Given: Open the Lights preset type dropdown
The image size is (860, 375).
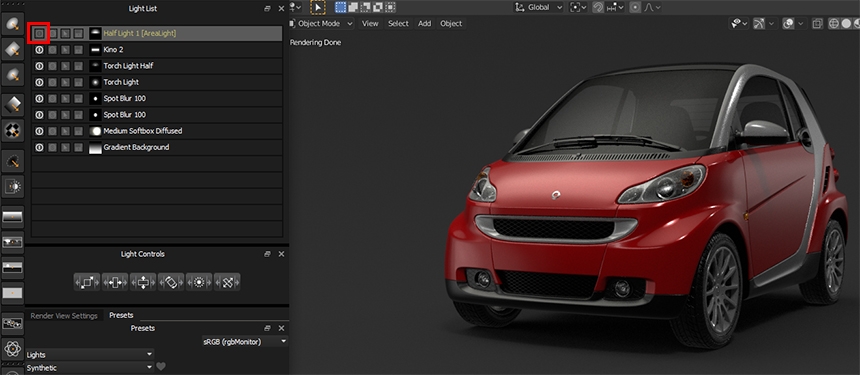Looking at the screenshot, I should 90,355.
